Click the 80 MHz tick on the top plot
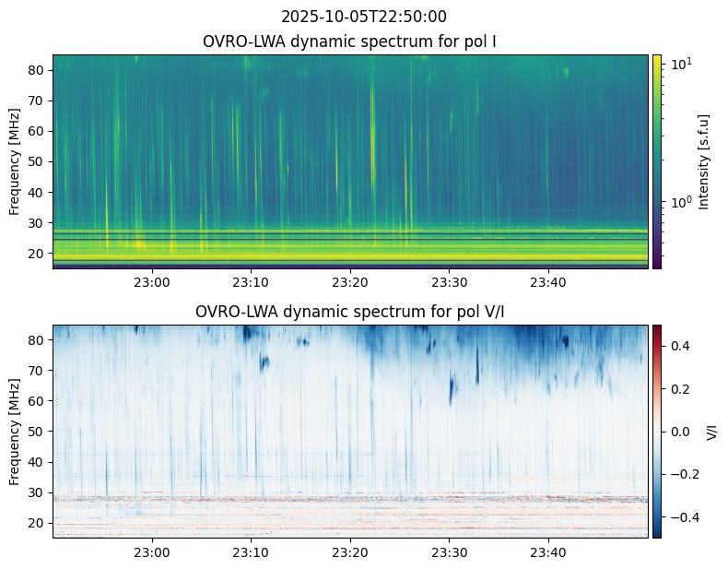 [36, 70]
